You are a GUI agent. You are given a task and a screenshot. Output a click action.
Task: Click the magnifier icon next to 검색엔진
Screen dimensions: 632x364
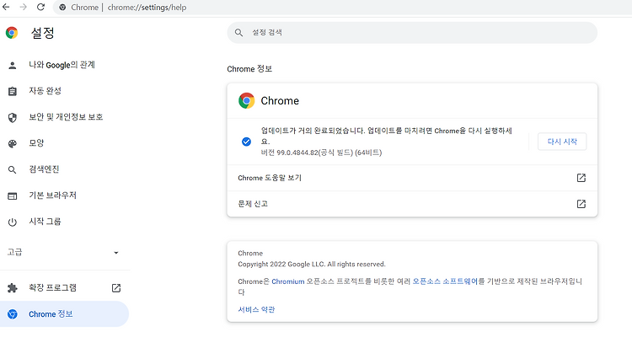tap(13, 169)
